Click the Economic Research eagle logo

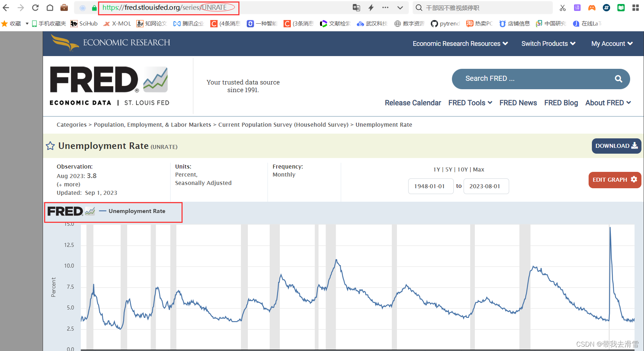pyautogui.click(x=110, y=43)
